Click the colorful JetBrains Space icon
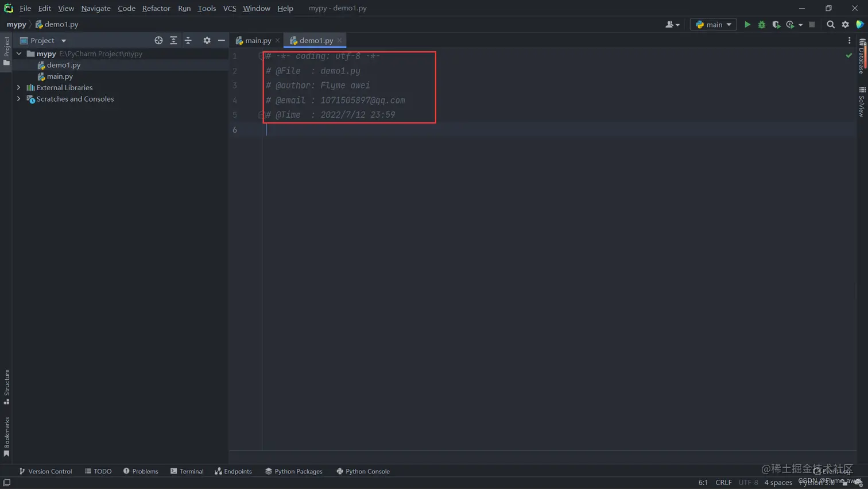The height and width of the screenshot is (489, 868). coord(860,25)
